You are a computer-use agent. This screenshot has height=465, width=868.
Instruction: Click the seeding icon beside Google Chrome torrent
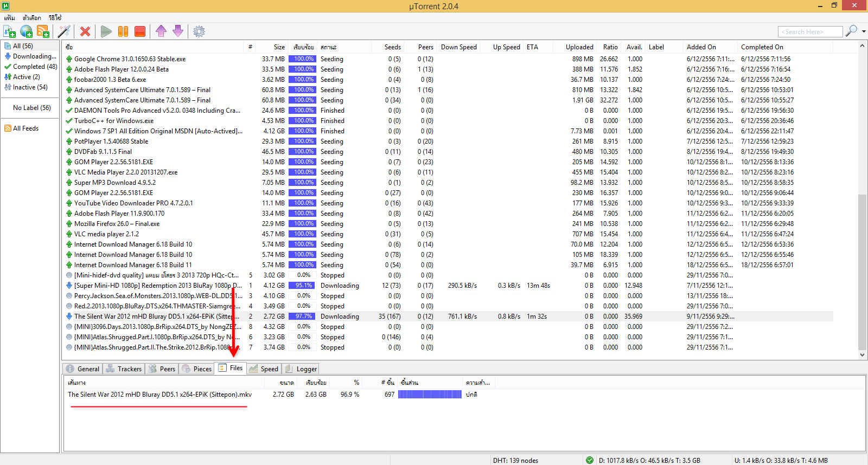69,59
